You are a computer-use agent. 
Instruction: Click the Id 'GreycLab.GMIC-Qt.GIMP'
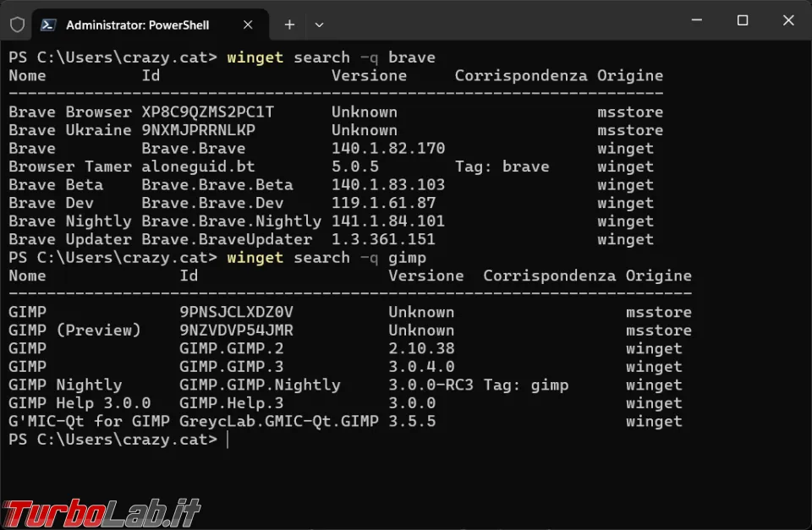pos(278,421)
